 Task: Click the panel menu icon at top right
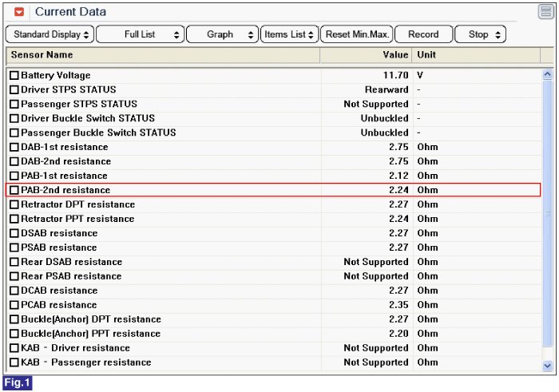[545, 12]
